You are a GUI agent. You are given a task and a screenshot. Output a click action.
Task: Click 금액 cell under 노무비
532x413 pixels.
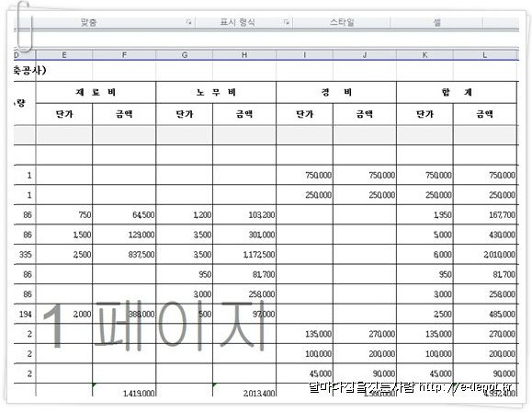(x=244, y=114)
